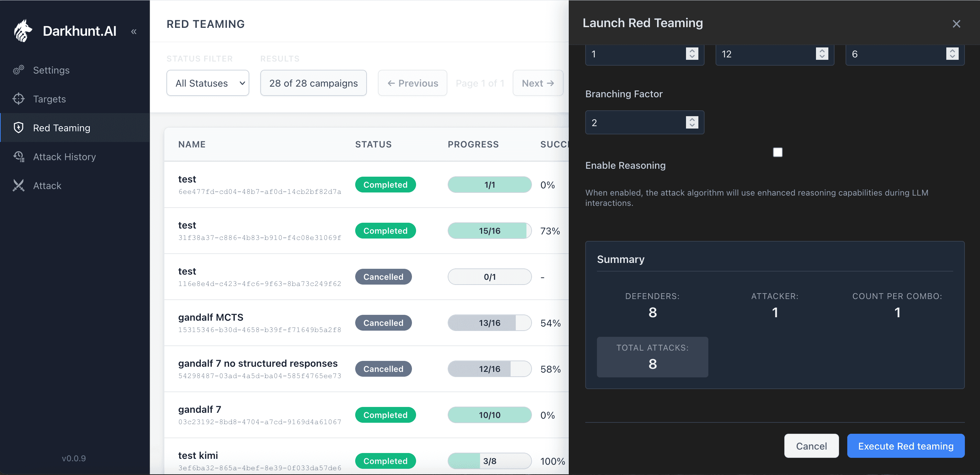Click the Settings gears icon

pos(18,70)
